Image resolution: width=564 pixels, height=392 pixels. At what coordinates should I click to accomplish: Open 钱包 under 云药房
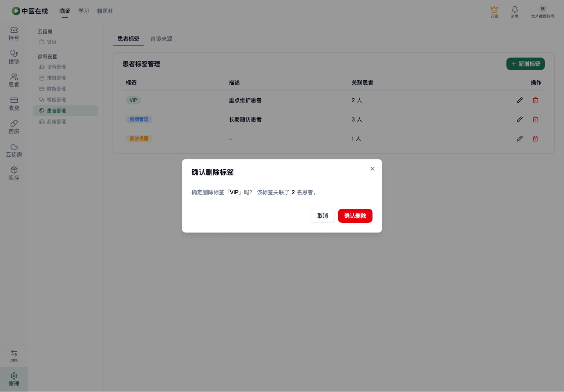(x=65, y=42)
